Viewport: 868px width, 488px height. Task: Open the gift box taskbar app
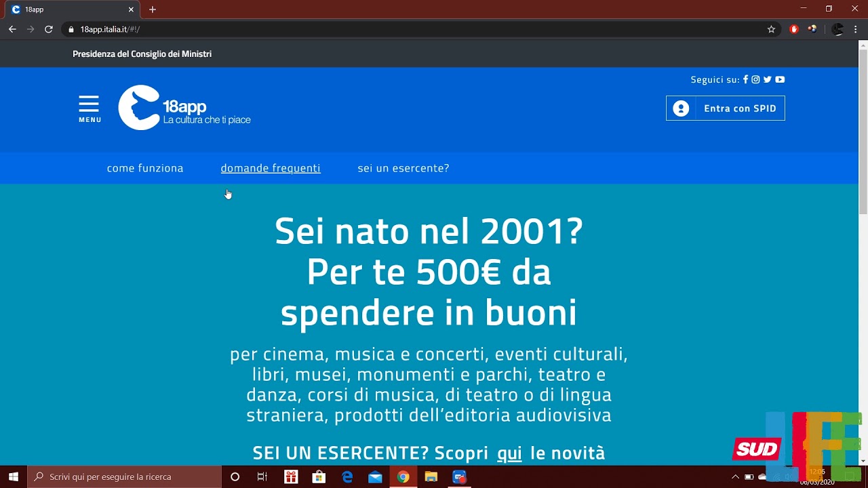291,477
